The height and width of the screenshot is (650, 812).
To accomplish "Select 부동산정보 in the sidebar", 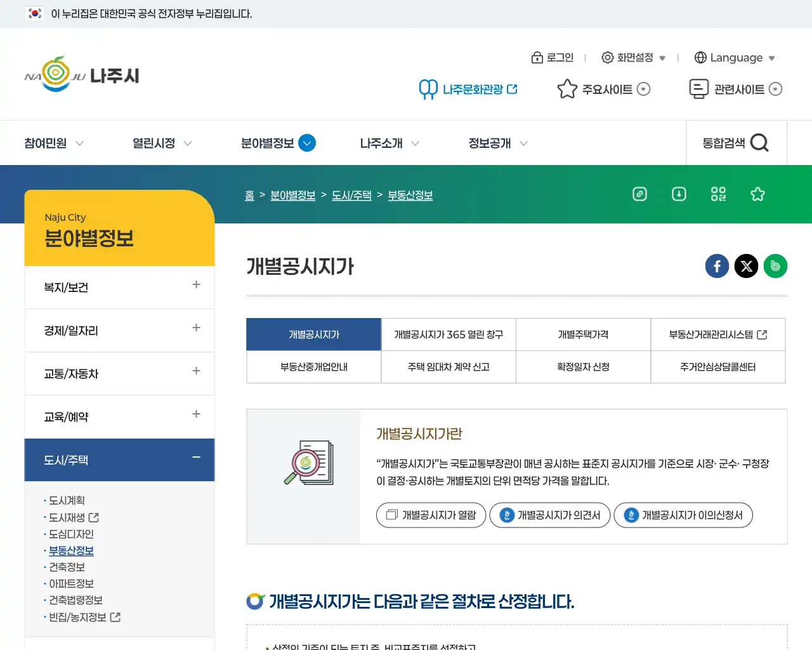I will [x=70, y=550].
